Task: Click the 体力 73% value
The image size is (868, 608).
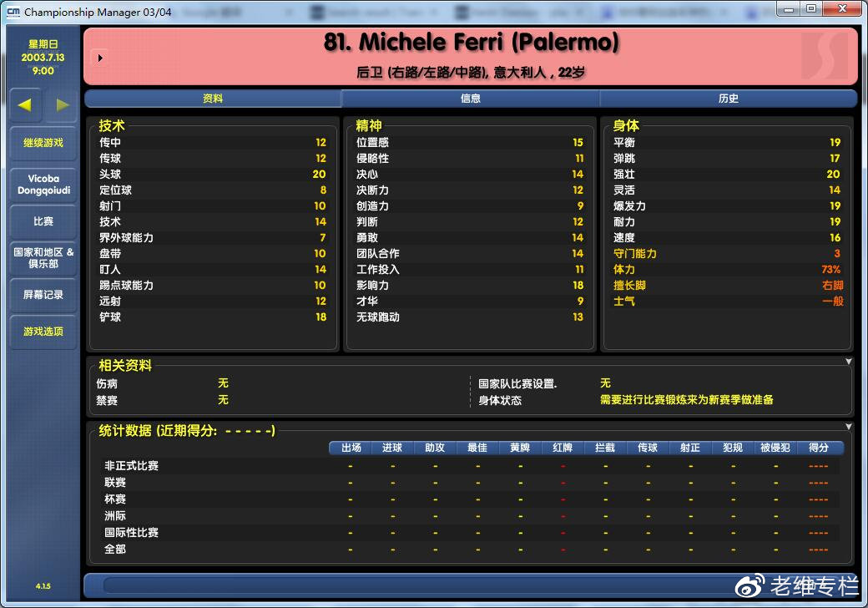Action: 831,269
